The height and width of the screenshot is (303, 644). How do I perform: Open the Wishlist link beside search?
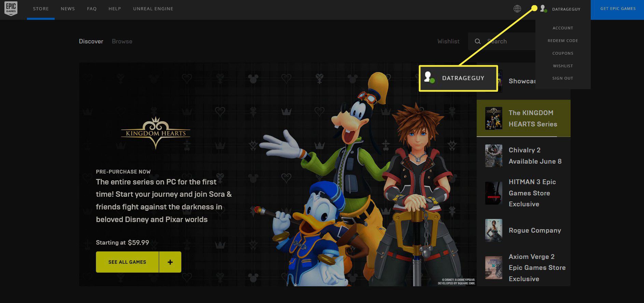[x=448, y=41]
